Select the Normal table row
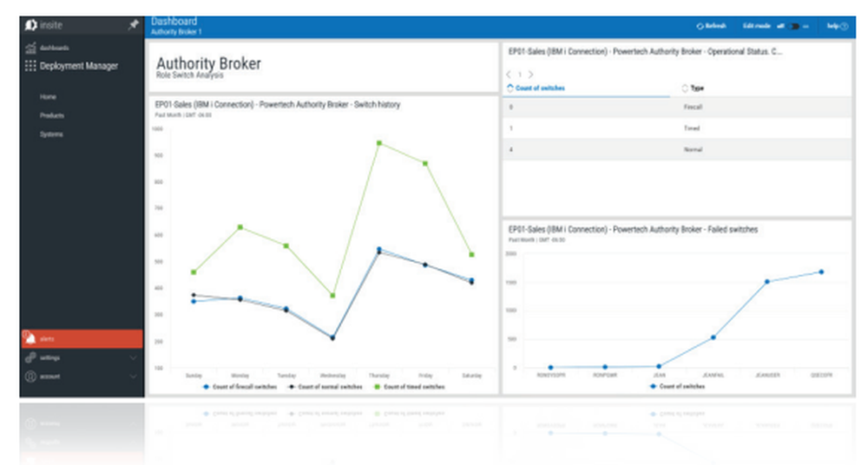The height and width of the screenshot is (465, 868). (x=676, y=149)
